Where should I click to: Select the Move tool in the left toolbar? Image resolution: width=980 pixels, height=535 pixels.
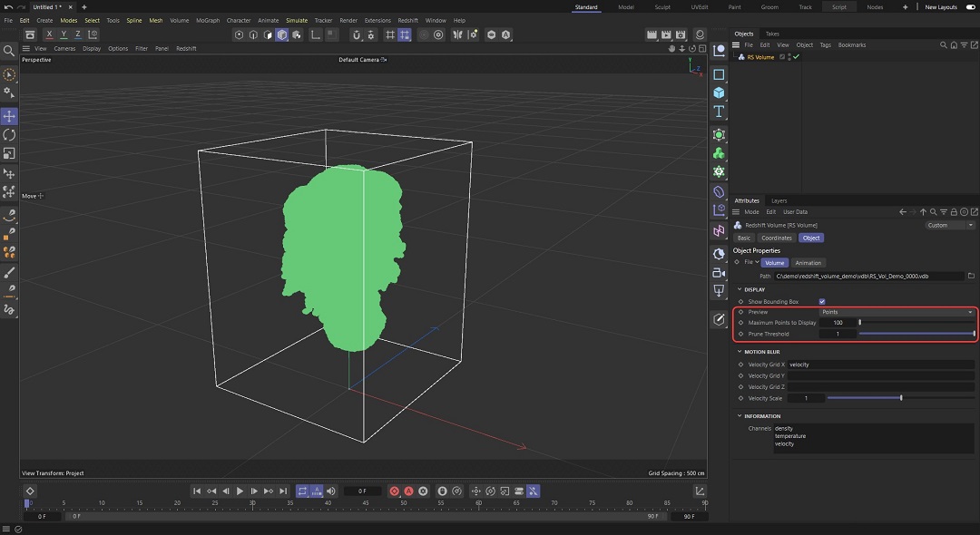click(9, 116)
